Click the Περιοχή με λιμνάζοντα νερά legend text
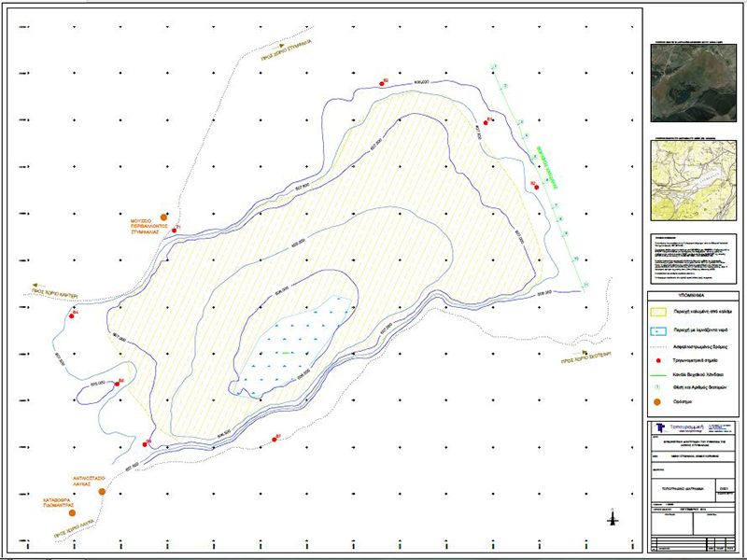This screenshot has height=560, width=747. pos(700,330)
